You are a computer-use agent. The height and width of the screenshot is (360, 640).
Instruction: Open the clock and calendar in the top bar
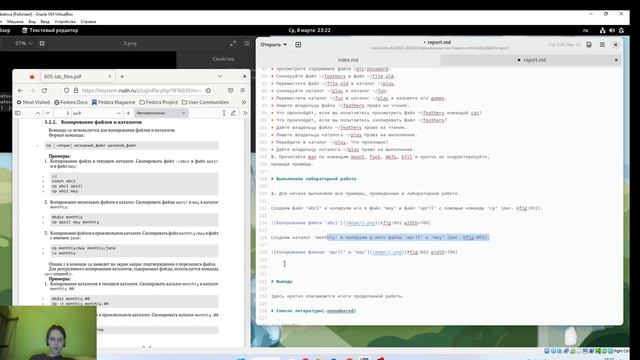[x=309, y=30]
